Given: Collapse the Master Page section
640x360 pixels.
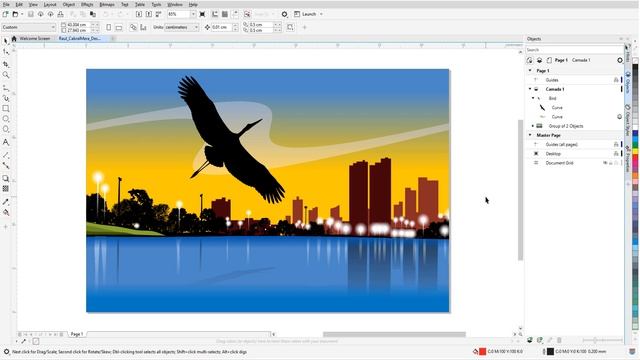Looking at the screenshot, I should (530, 135).
